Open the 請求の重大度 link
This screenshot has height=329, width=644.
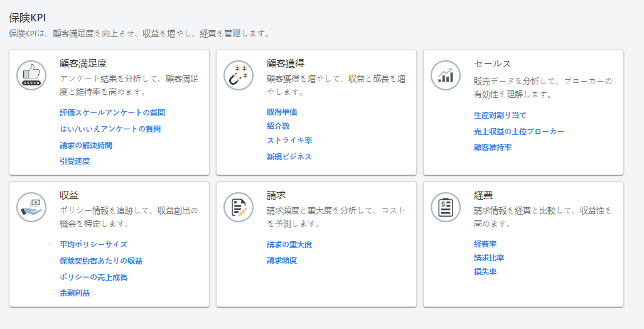(x=289, y=245)
